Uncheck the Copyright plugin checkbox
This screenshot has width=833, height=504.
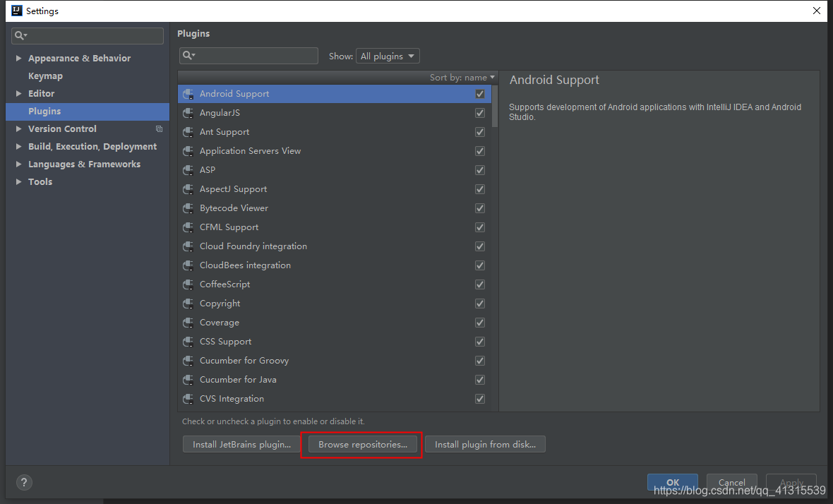[x=480, y=304]
